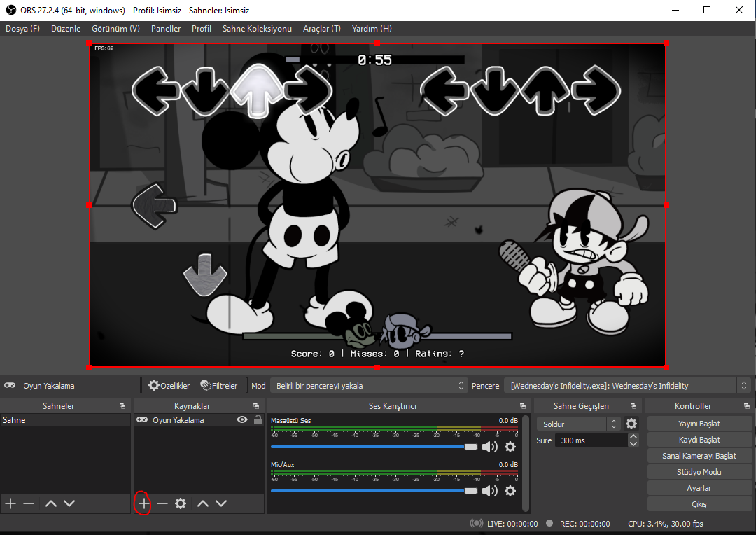Move source down in Kaynaklar list
This screenshot has height=535, width=756.
click(221, 503)
